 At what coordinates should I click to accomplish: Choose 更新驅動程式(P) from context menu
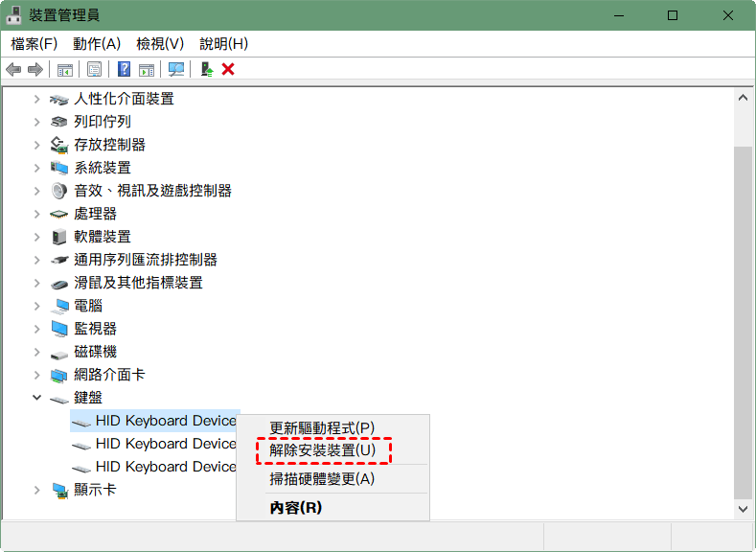(332, 427)
